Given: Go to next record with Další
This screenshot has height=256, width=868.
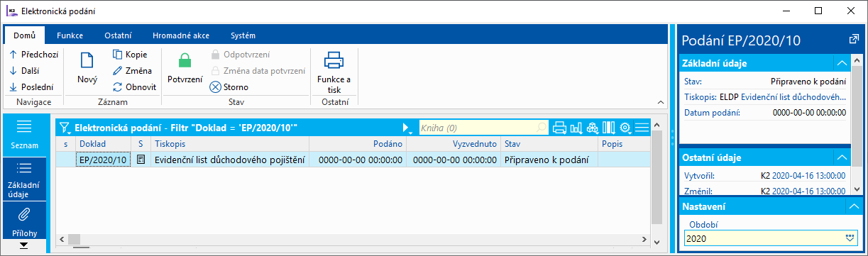Looking at the screenshot, I should point(24,70).
